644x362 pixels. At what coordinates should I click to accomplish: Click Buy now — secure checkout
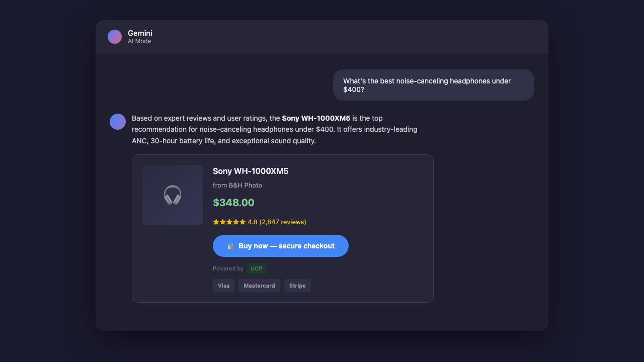(280, 246)
